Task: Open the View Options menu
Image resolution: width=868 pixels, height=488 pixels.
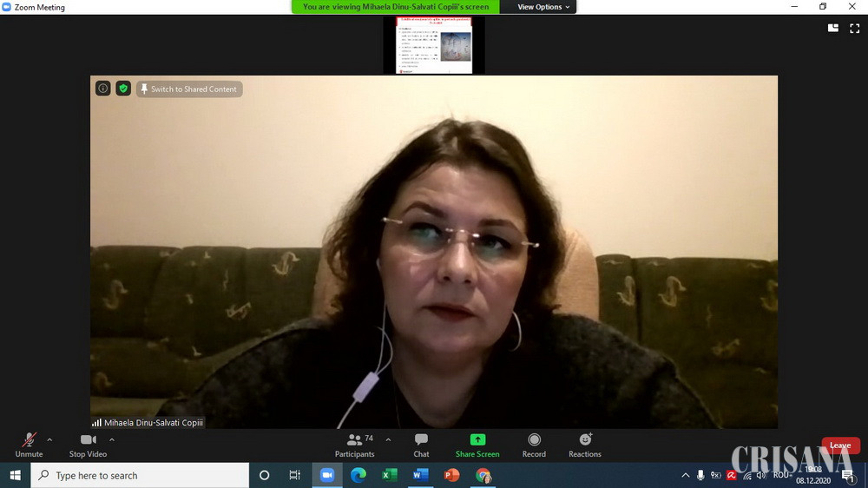Action: pos(543,7)
